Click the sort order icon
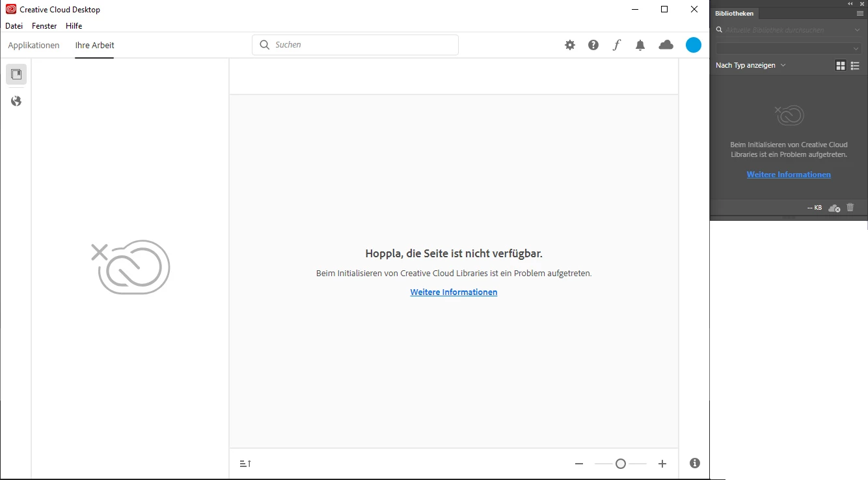The width and height of the screenshot is (868, 480). (245, 464)
